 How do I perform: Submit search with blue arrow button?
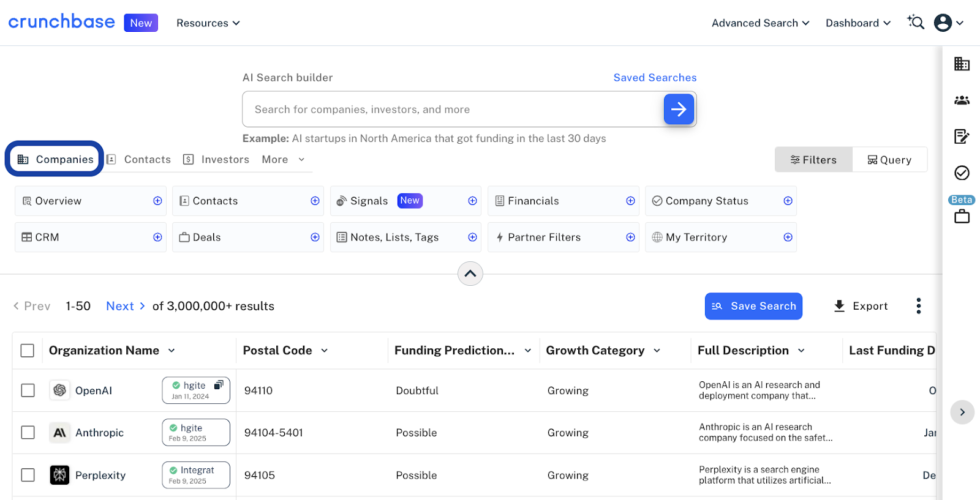[679, 109]
